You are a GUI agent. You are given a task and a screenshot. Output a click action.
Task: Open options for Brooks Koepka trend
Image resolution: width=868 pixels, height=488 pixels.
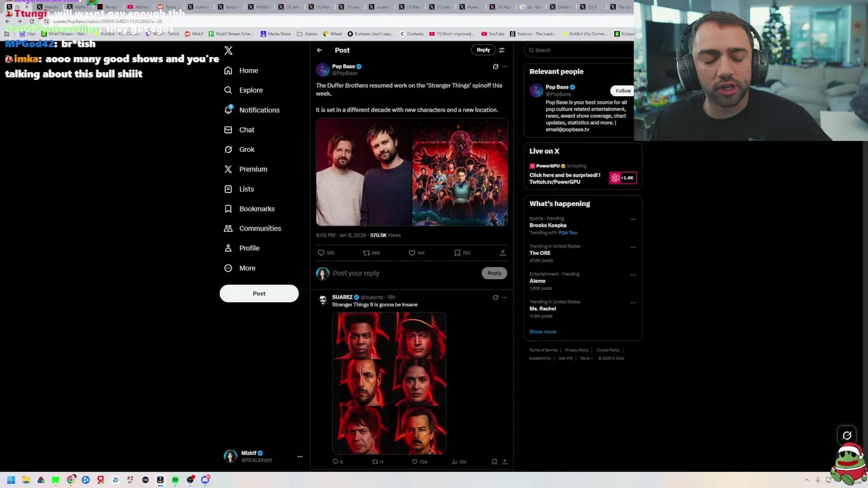click(x=633, y=220)
